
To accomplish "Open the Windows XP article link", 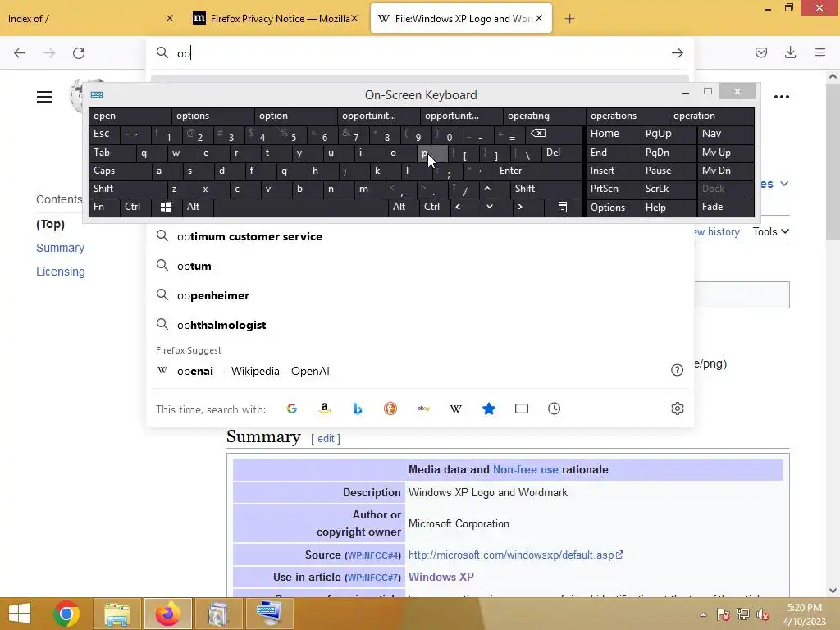I will click(x=441, y=577).
